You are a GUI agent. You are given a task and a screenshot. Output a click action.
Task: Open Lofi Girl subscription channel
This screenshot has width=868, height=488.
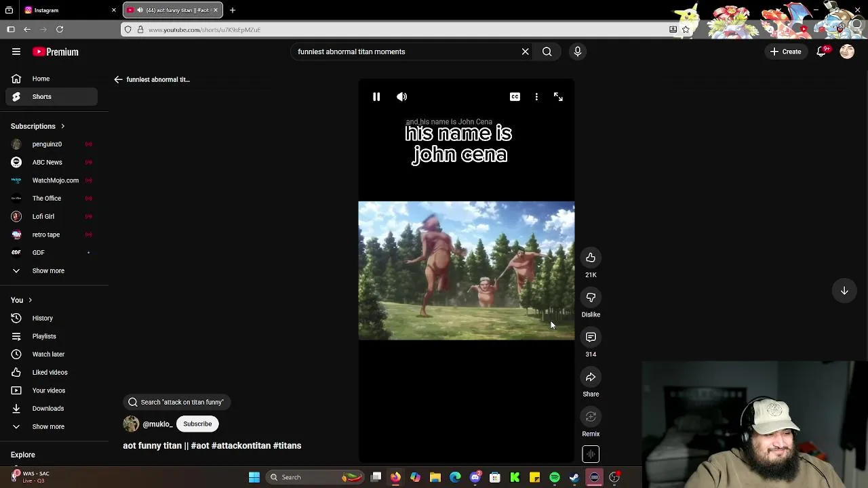(52, 217)
